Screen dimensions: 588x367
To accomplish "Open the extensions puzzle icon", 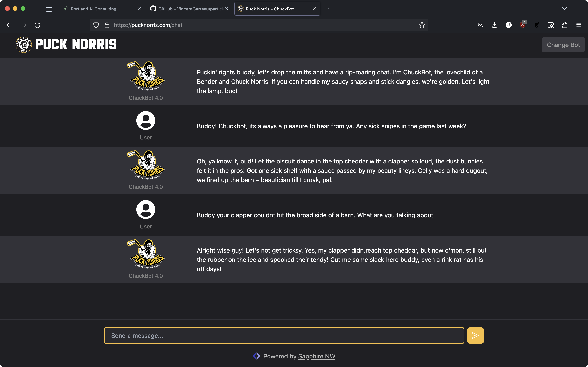I will pos(565,25).
